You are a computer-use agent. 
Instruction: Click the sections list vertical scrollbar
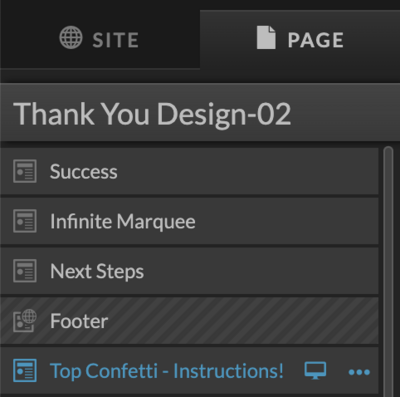click(388, 272)
